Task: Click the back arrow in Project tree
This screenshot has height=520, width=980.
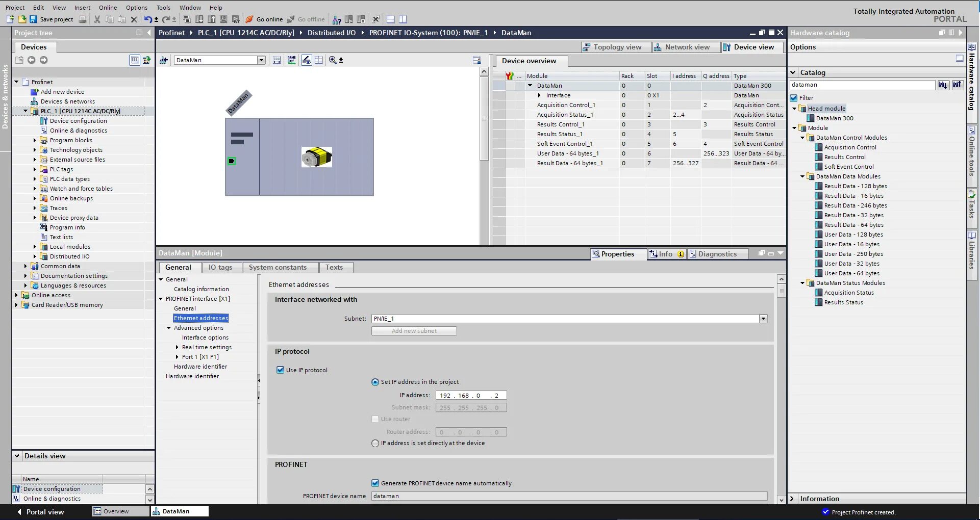Action: (32, 60)
